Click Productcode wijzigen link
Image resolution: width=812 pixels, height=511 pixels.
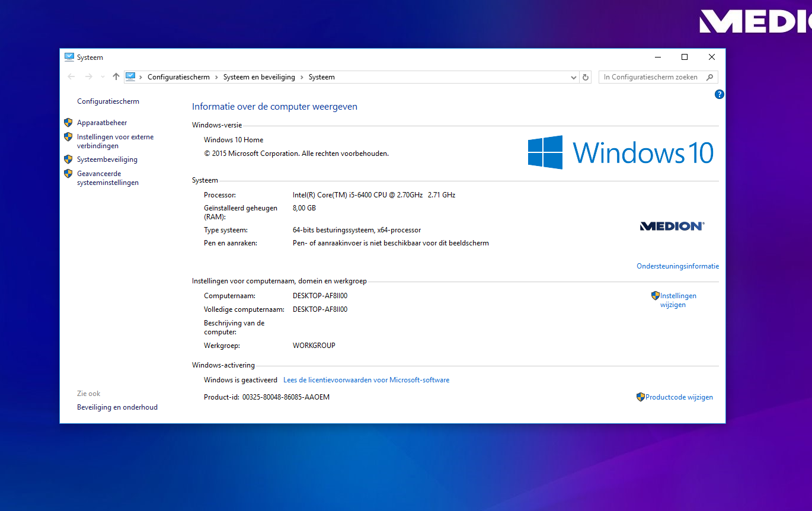click(x=679, y=397)
